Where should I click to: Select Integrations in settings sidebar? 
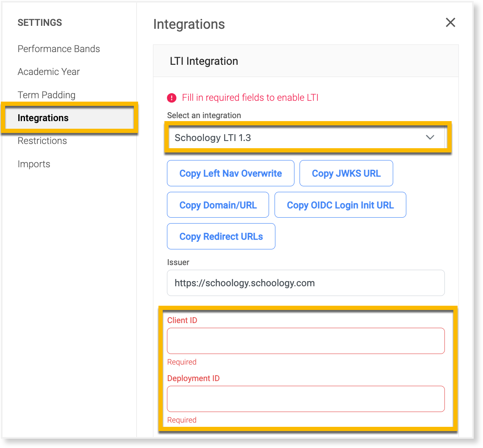pos(69,118)
